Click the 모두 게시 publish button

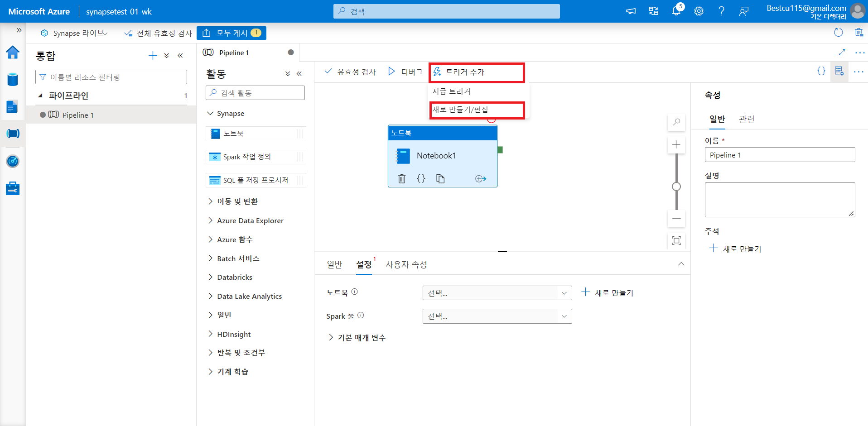[x=231, y=33]
